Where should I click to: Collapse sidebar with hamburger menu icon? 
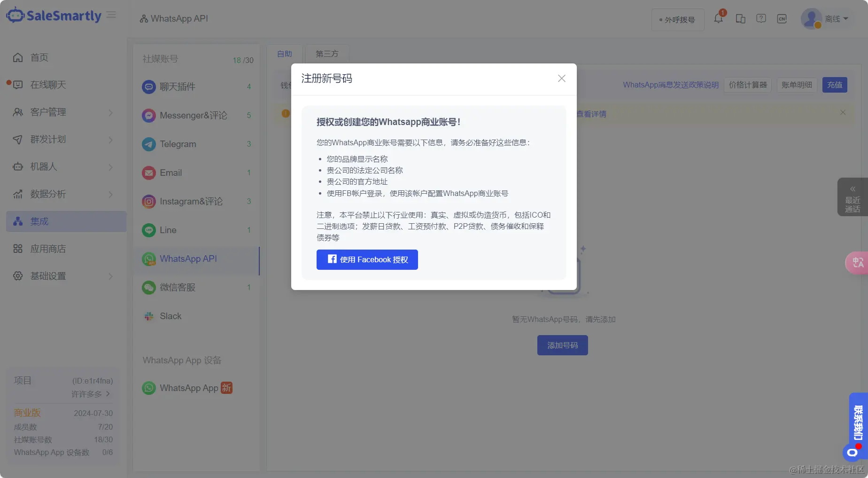111,15
